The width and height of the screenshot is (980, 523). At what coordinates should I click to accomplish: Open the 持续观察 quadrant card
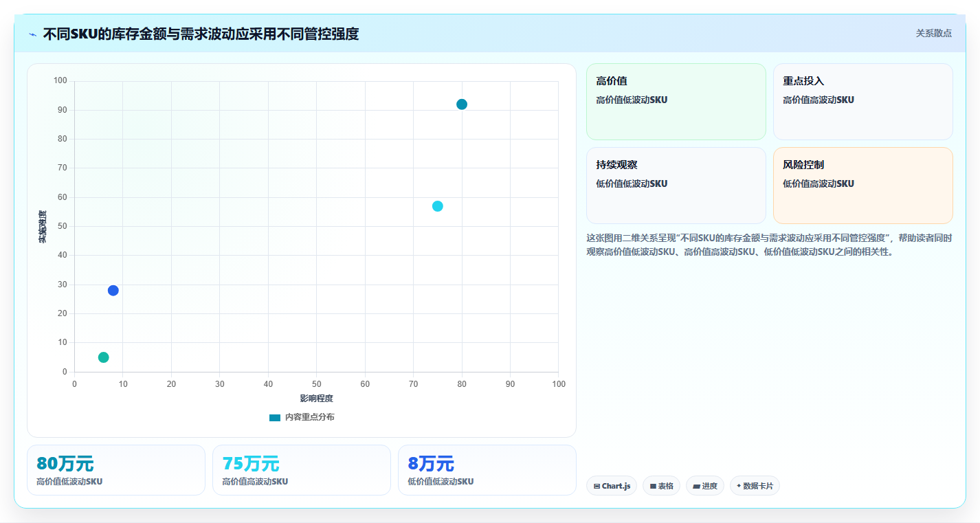tap(676, 186)
